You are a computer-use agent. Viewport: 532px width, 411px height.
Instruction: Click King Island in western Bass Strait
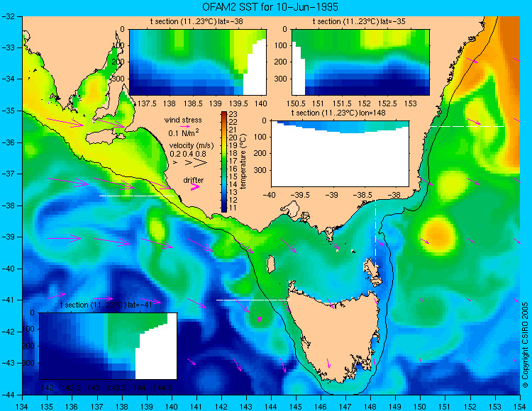(270, 264)
